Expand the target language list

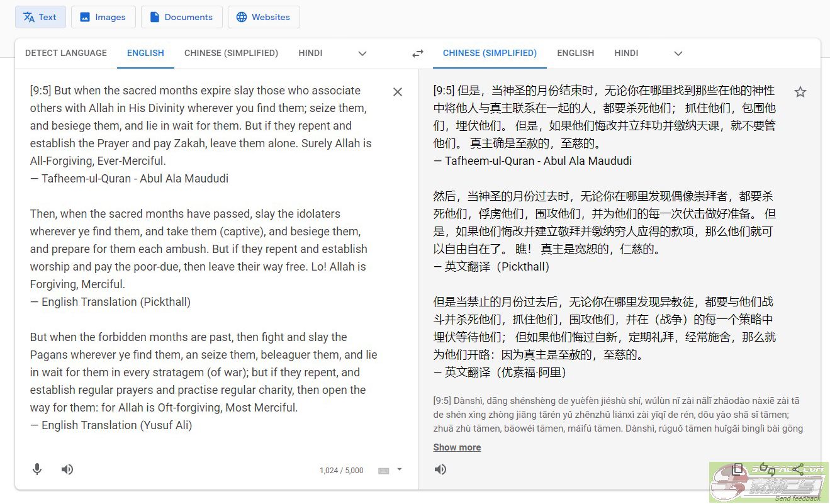click(x=678, y=53)
